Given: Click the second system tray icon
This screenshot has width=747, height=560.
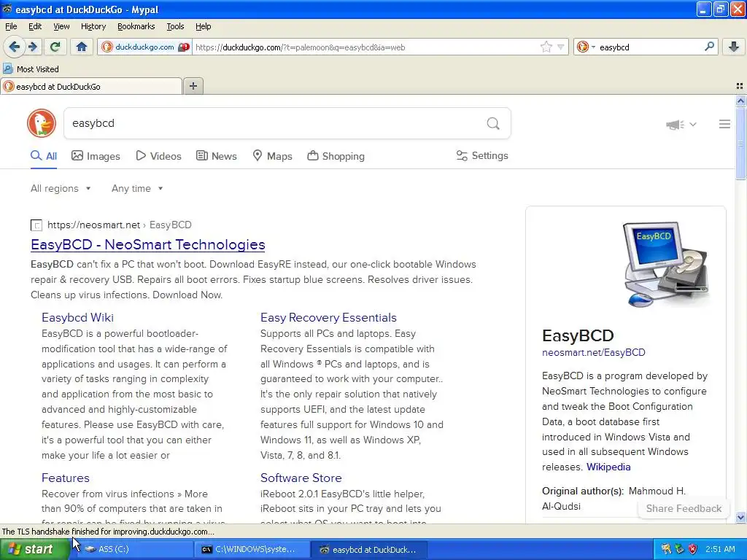Looking at the screenshot, I should tap(679, 549).
